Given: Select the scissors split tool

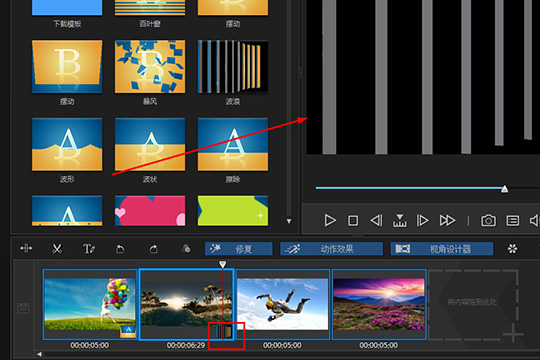Looking at the screenshot, I should [x=57, y=249].
